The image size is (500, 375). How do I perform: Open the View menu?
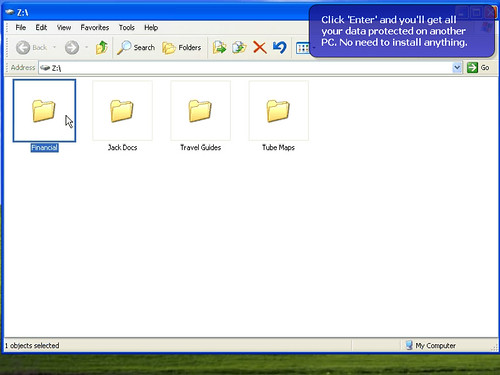click(x=64, y=28)
